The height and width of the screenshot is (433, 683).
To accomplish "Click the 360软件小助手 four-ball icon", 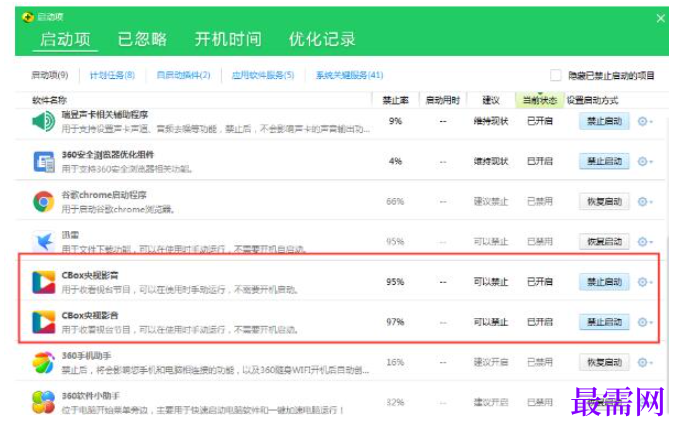I will (44, 402).
